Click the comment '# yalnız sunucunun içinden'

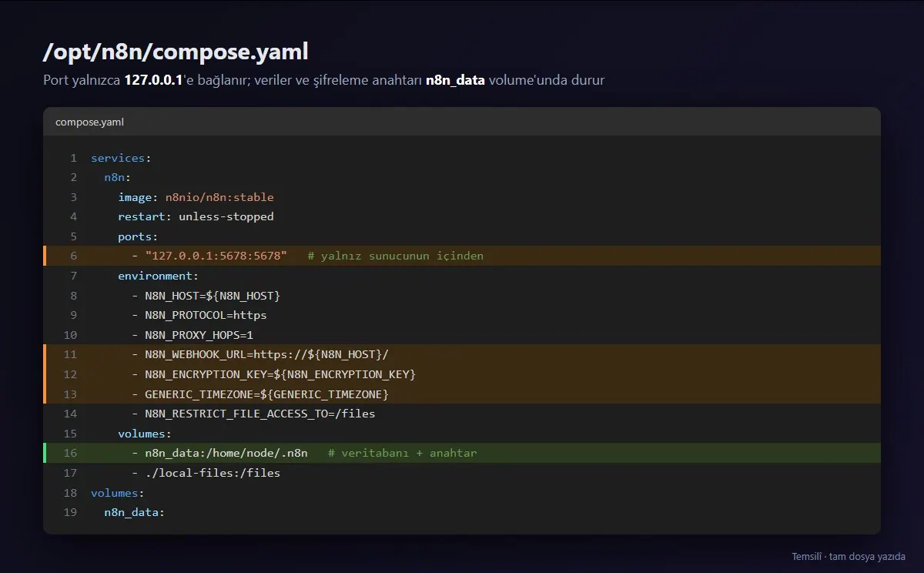pos(396,256)
